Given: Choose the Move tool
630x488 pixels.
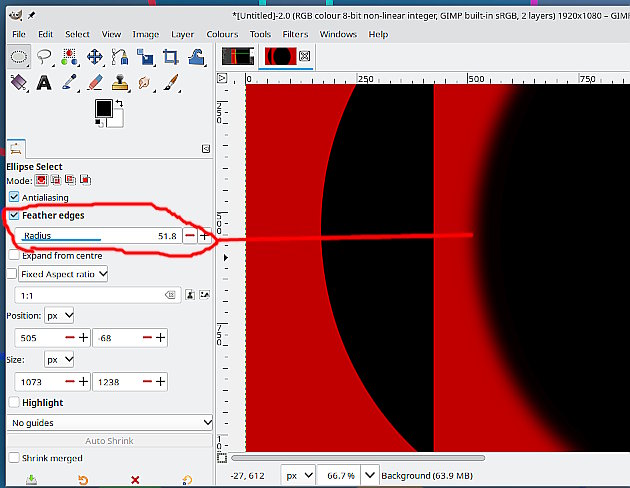Looking at the screenshot, I should pyautogui.click(x=95, y=57).
